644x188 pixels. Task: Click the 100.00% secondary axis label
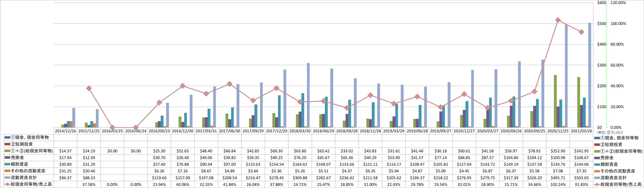[618, 24]
